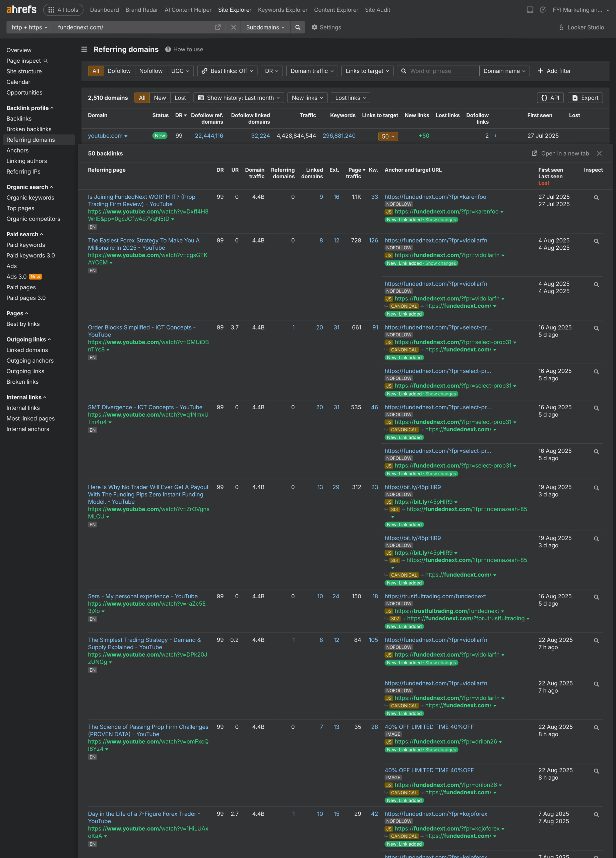Go to Anchors in the sidebar
Screen dimensions: 616x858
17,150
